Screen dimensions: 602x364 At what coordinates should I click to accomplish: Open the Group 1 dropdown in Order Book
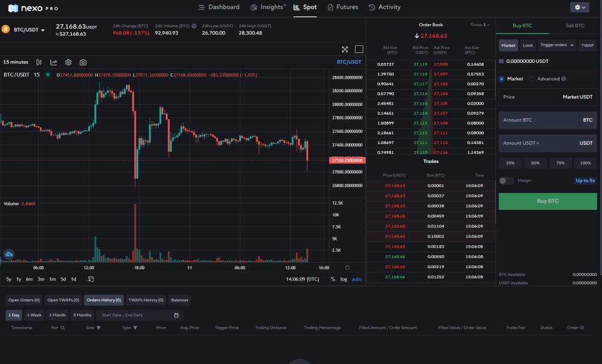(479, 25)
